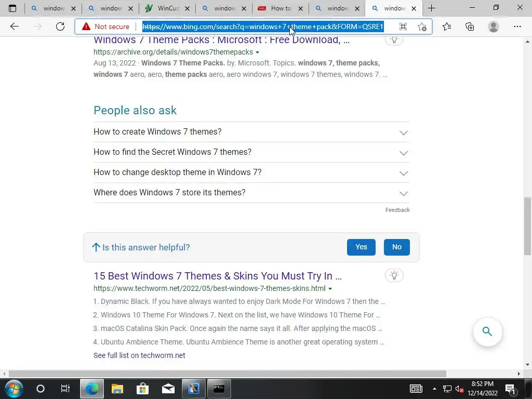Close the 'How to' tab

(300, 8)
